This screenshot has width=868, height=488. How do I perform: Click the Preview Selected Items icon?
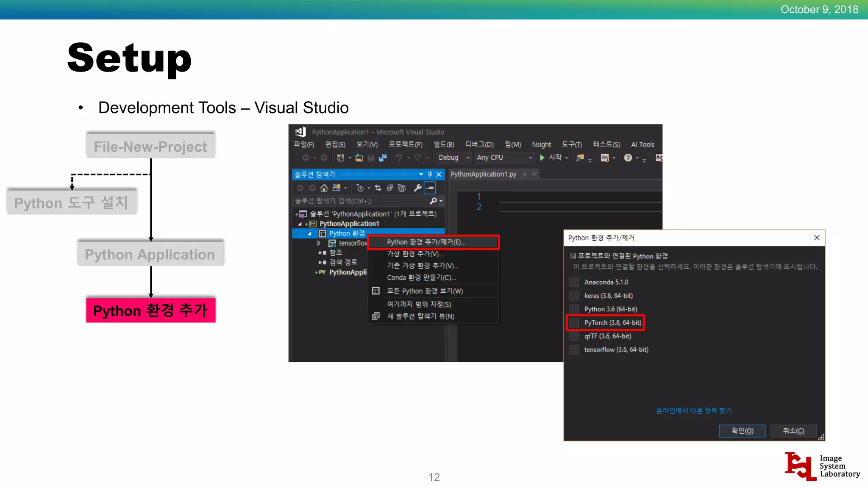430,188
